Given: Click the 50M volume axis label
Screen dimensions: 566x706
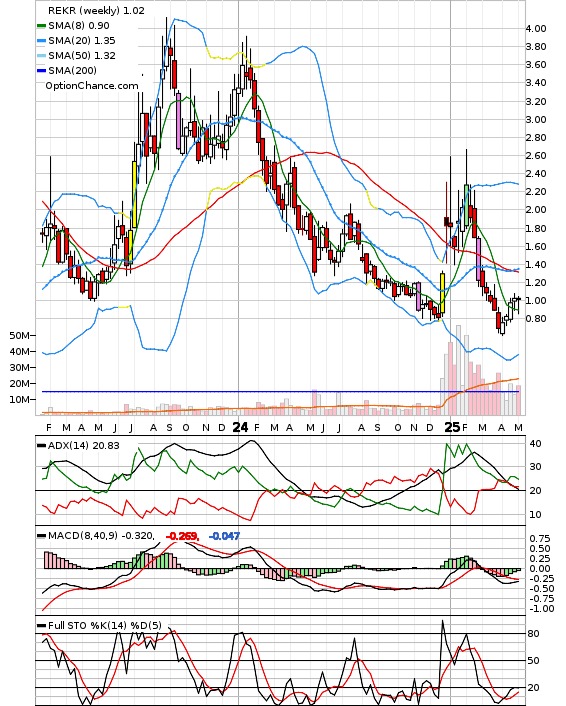Looking at the screenshot, I should pyautogui.click(x=19, y=335).
